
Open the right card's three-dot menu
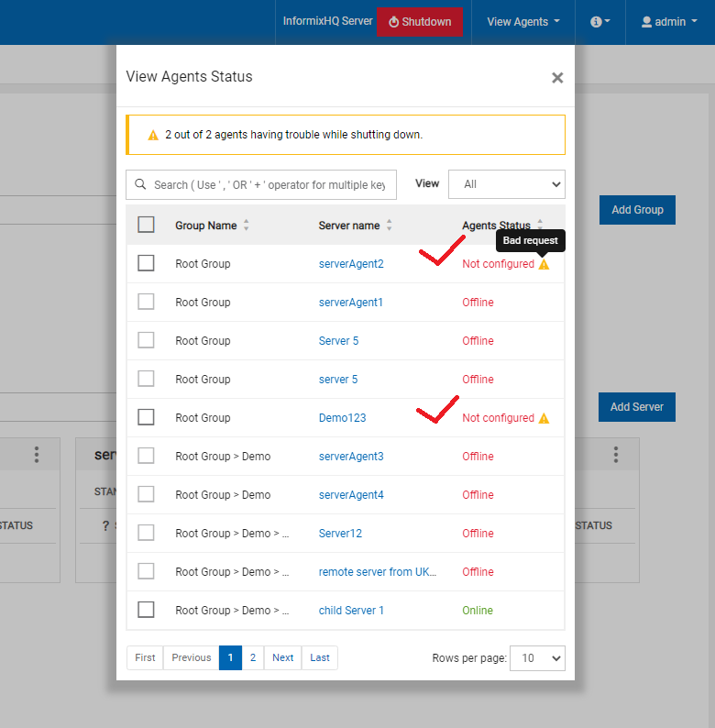(x=616, y=455)
